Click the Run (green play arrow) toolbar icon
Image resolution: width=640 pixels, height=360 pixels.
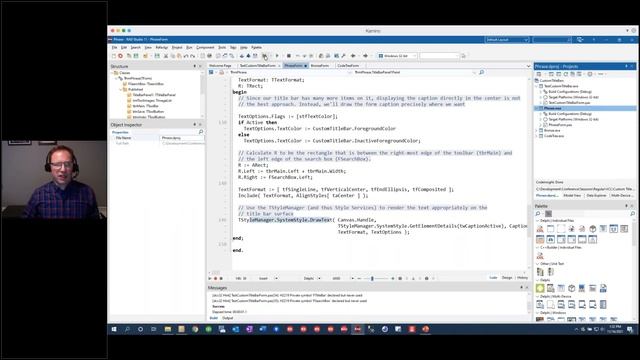277,56
